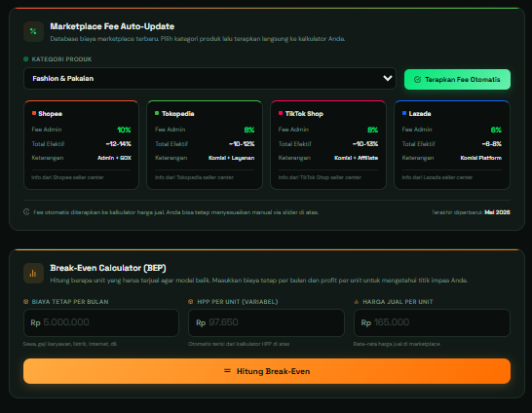Click the green square next to Tokopedia
The height and width of the screenshot is (413, 532).
157,113
